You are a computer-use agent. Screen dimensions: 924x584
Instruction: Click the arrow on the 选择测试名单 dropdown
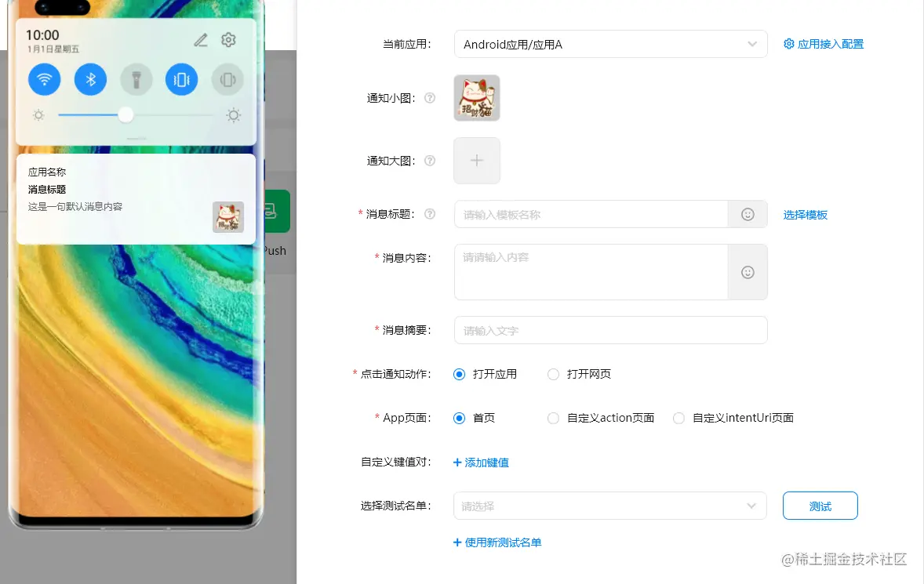751,506
